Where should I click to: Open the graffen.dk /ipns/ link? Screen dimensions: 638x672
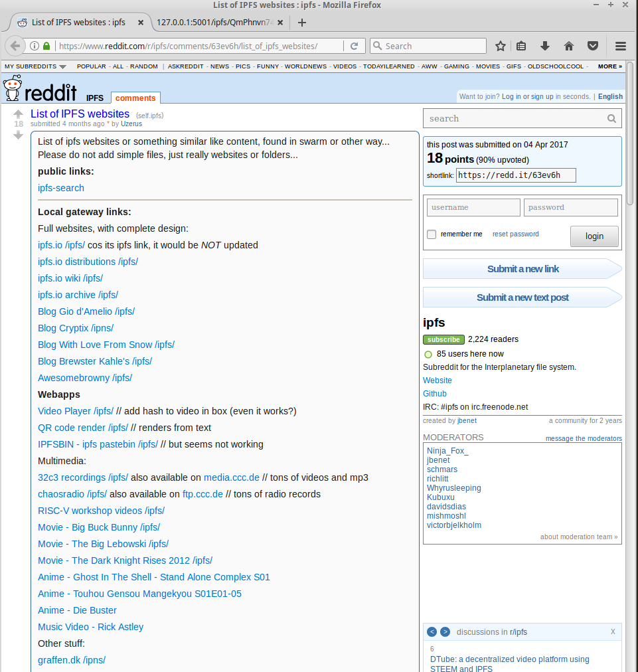point(72,661)
